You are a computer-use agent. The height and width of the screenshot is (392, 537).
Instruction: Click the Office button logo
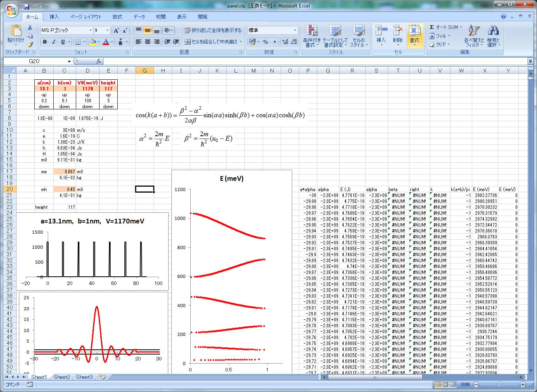pos(11,10)
